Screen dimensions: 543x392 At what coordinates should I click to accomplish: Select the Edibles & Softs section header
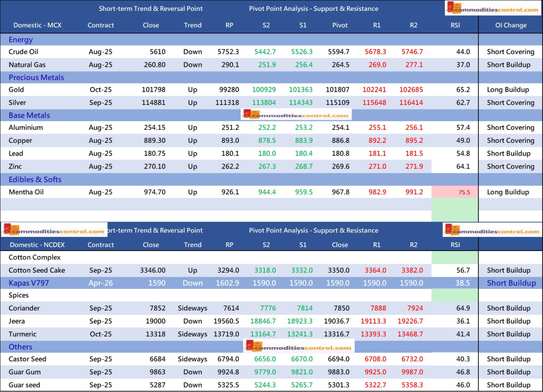pos(35,179)
